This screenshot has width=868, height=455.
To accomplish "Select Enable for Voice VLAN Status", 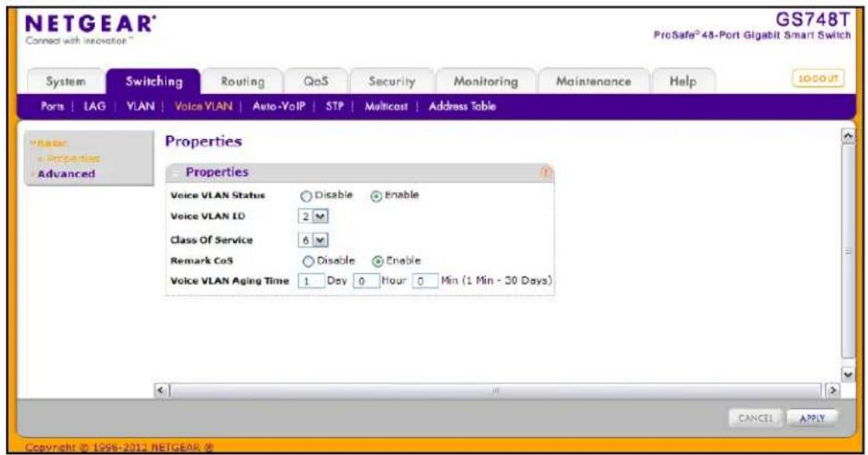I will [x=376, y=196].
